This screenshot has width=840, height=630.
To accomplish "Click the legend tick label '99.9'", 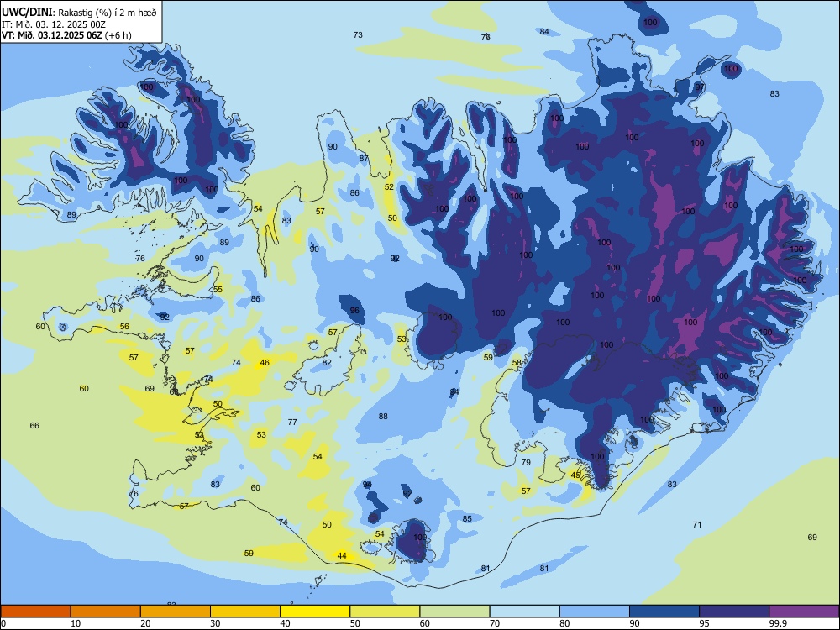I will click(777, 623).
